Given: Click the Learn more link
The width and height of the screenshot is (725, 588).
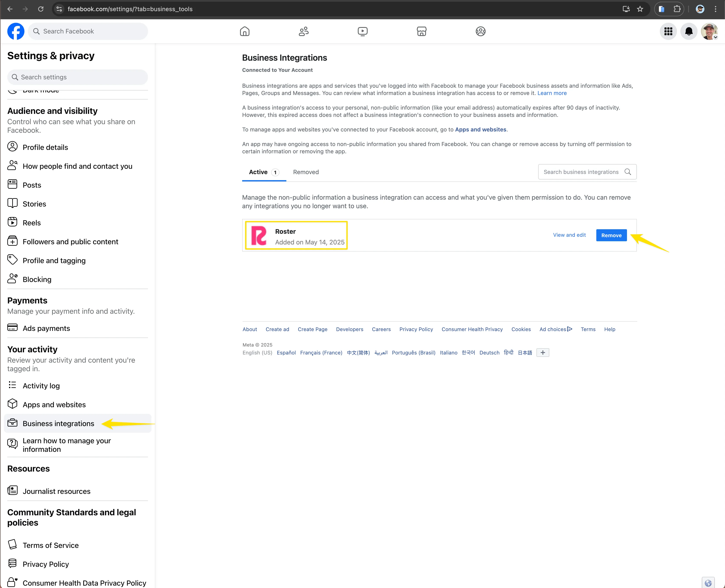Looking at the screenshot, I should click(x=552, y=93).
